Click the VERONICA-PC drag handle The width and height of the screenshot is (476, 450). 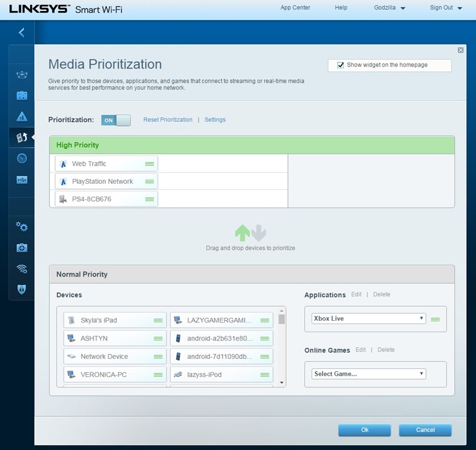point(158,375)
